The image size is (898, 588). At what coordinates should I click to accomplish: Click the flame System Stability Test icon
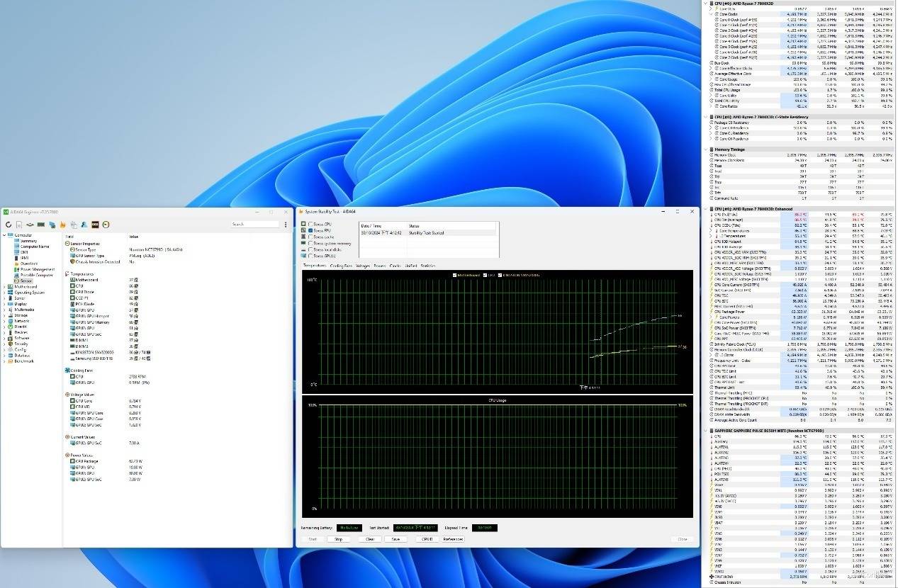[x=62, y=225]
